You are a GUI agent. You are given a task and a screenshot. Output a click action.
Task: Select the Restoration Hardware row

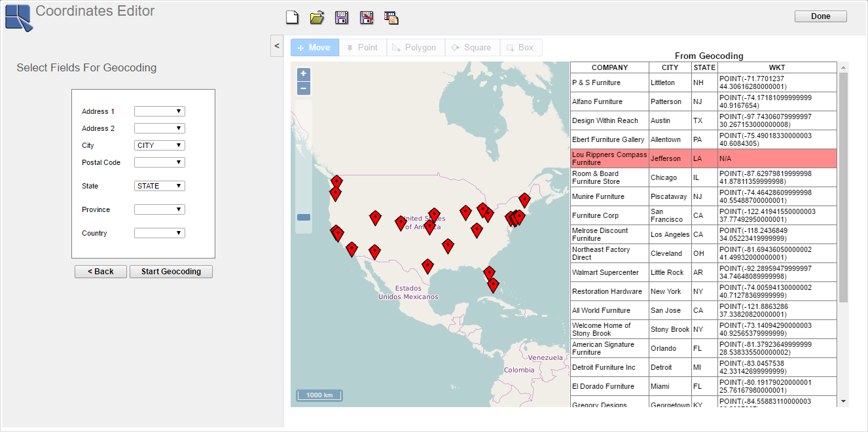point(704,291)
